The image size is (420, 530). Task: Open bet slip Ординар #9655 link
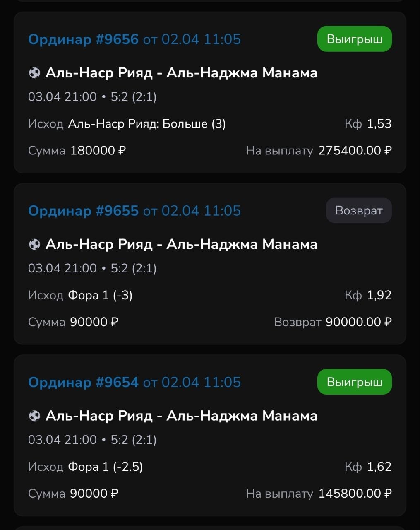pos(83,211)
